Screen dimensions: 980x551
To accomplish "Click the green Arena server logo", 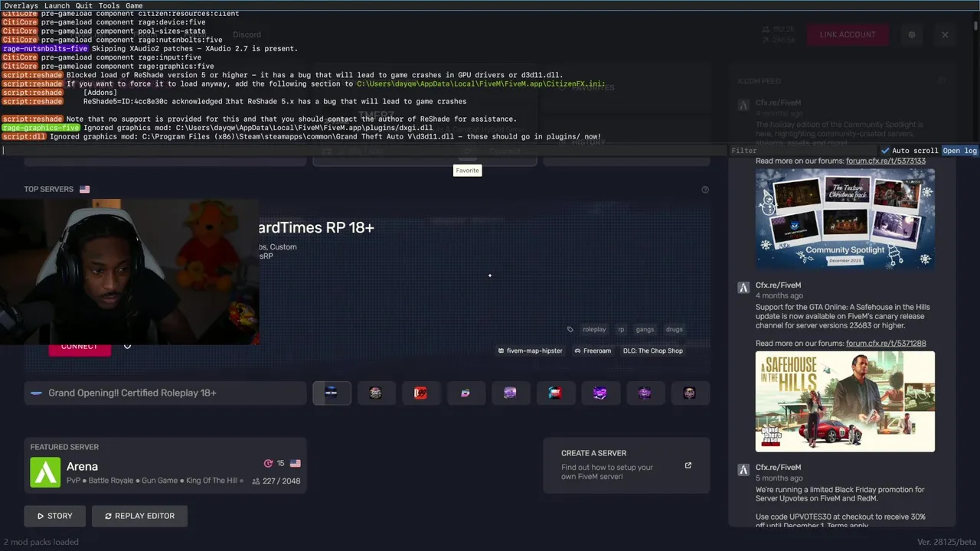I will pyautogui.click(x=45, y=472).
